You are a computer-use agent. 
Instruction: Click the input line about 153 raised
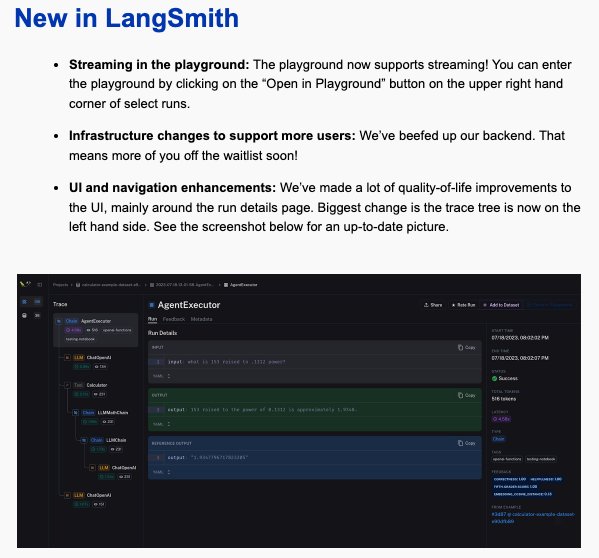click(x=227, y=362)
